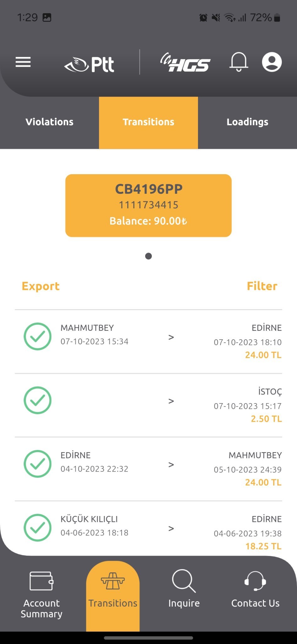Open Contact Us headset icon

tap(255, 580)
